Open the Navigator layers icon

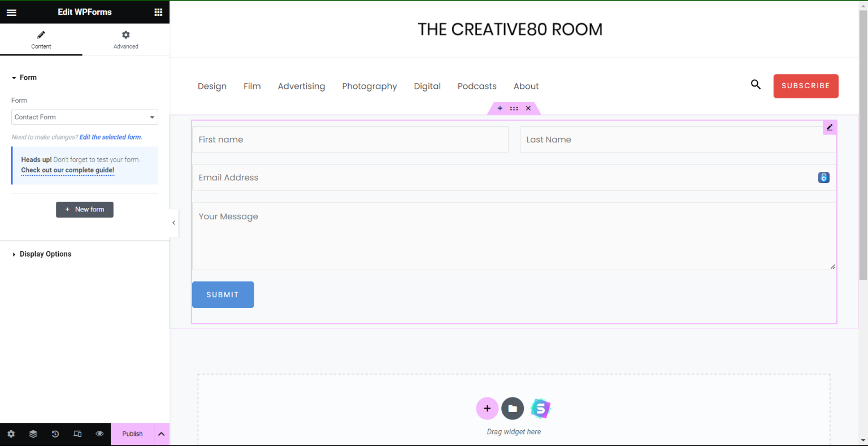33,434
